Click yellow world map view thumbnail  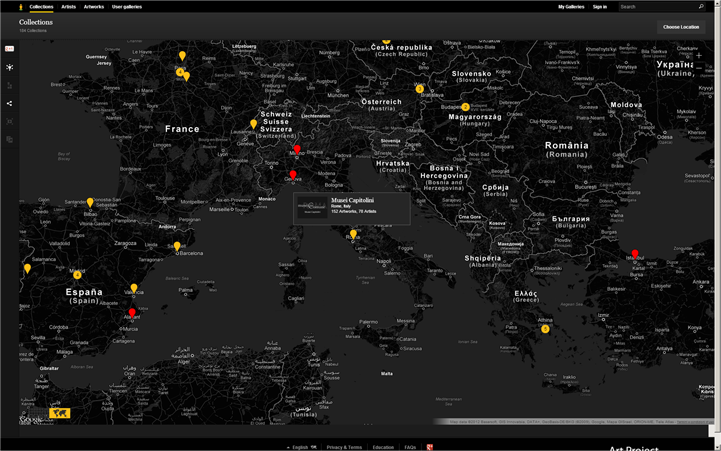tap(60, 413)
